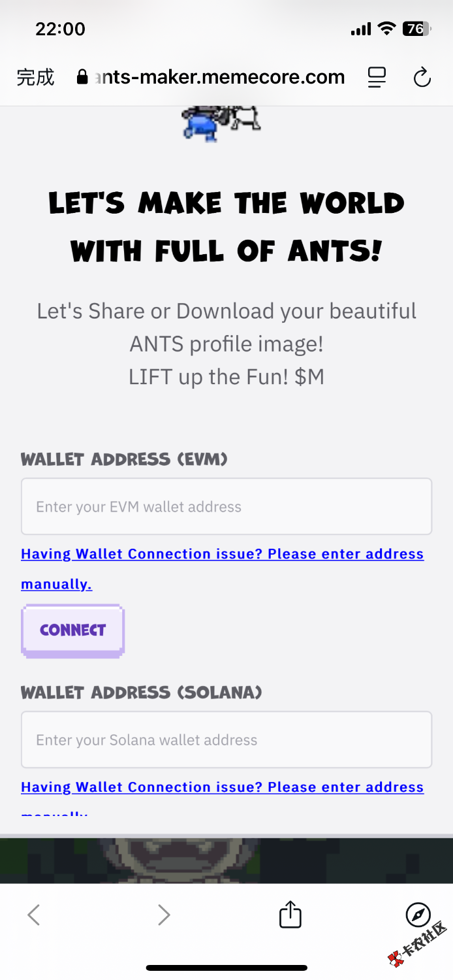Click the CONNECT button
The image size is (453, 980).
tap(72, 630)
